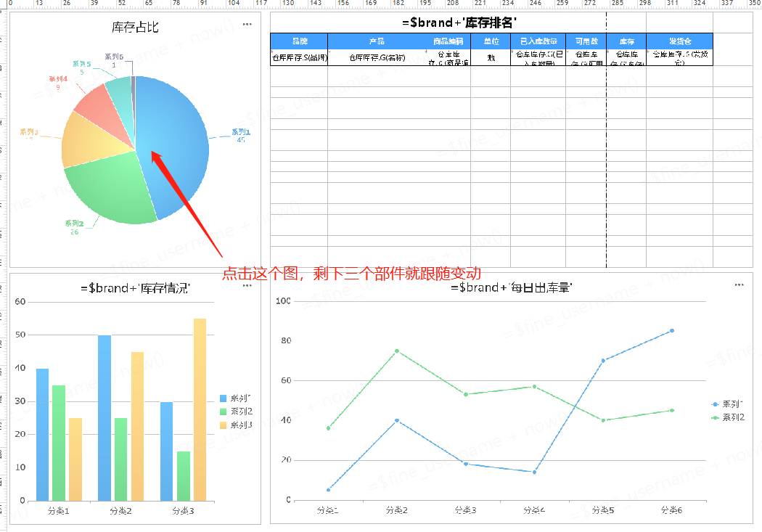The height and width of the screenshot is (532, 762).
Task: Select the 产品 header cell
Action: tap(377, 41)
